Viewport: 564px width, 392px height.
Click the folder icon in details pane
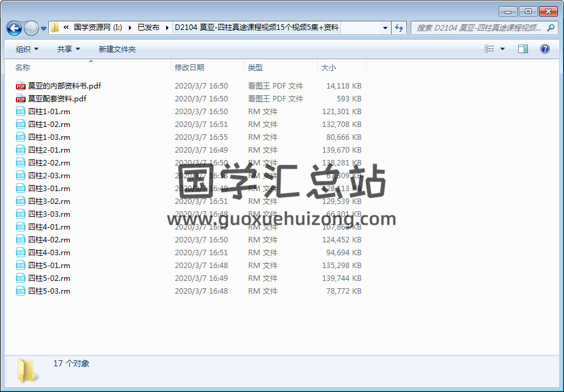coord(27,371)
